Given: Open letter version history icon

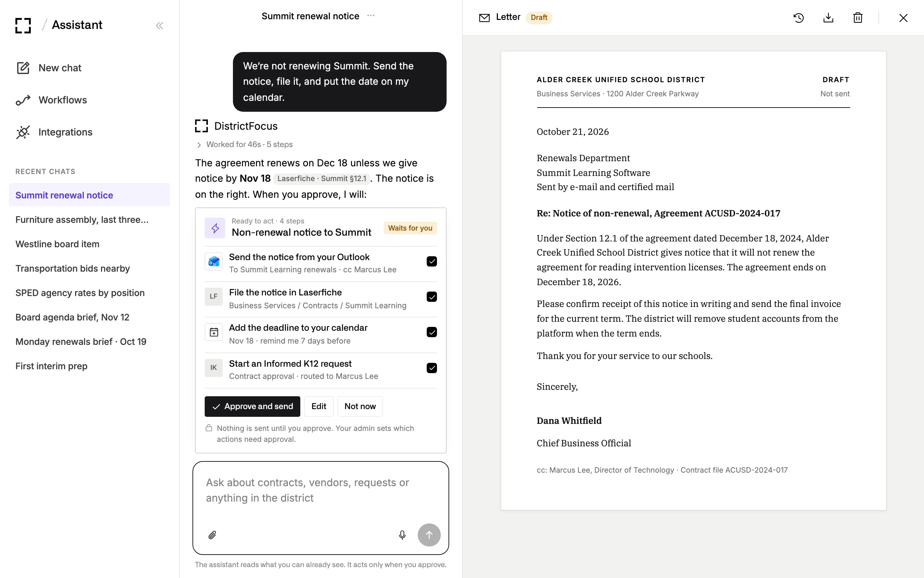Looking at the screenshot, I should click(x=798, y=18).
